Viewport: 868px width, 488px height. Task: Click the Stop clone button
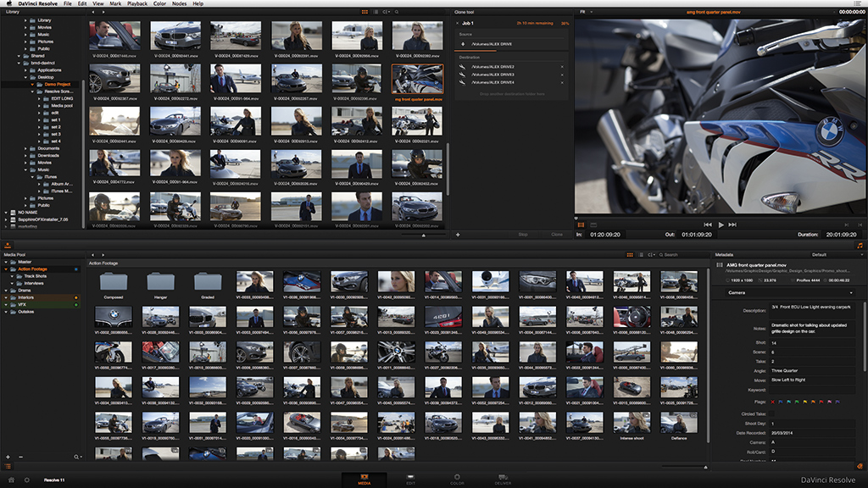(522, 235)
